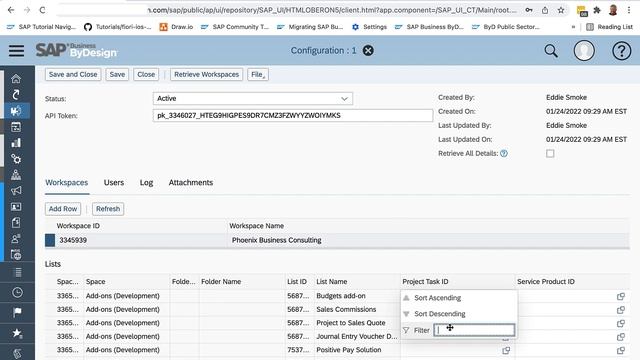Open value help in Sales Commissions row
This screenshot has width=640, height=360.
coord(621,310)
